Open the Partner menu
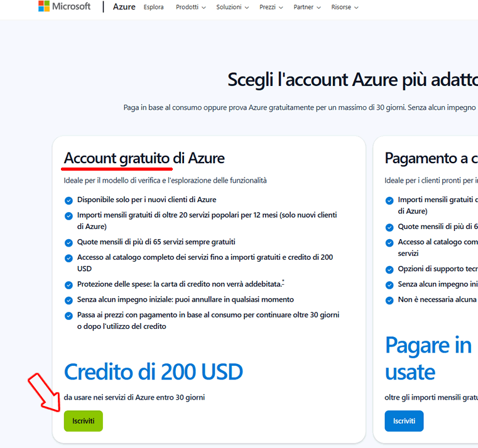The width and height of the screenshot is (478, 448). 307,7
